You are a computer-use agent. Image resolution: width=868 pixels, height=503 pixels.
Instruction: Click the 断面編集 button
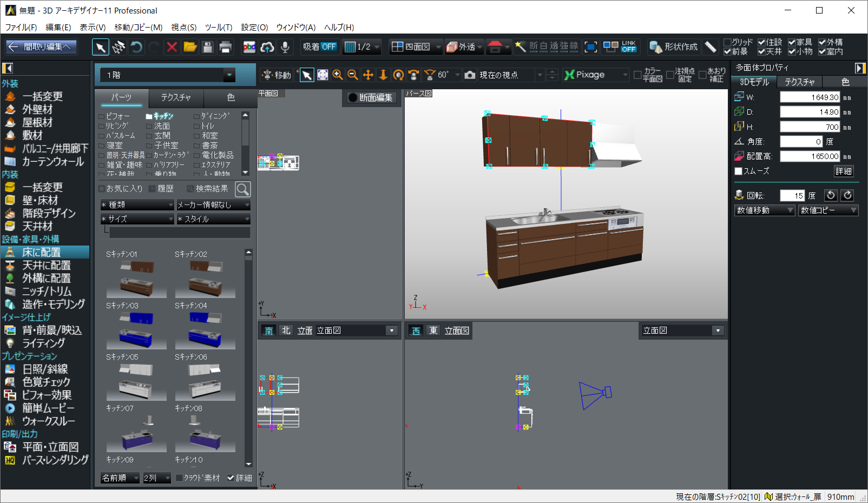point(372,97)
